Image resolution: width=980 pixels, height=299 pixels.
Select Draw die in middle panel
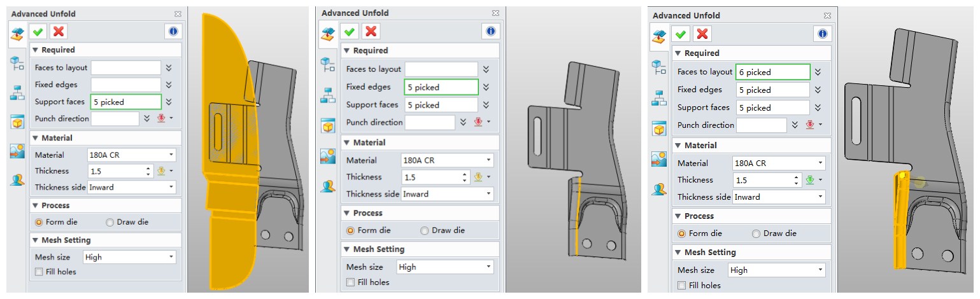tap(424, 230)
